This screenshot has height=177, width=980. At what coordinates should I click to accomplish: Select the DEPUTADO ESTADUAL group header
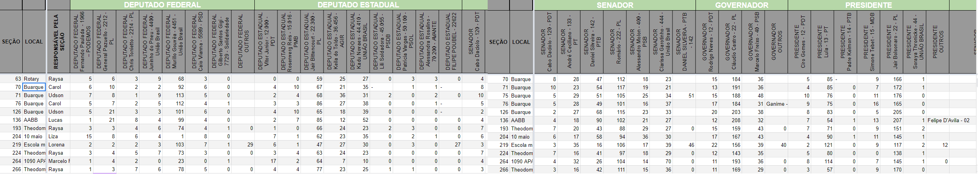(x=358, y=5)
